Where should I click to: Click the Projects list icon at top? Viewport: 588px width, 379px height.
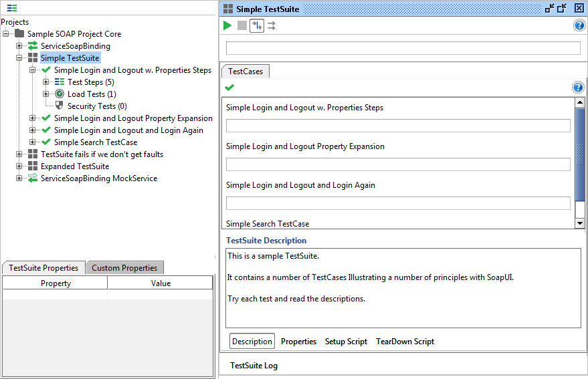click(x=12, y=8)
